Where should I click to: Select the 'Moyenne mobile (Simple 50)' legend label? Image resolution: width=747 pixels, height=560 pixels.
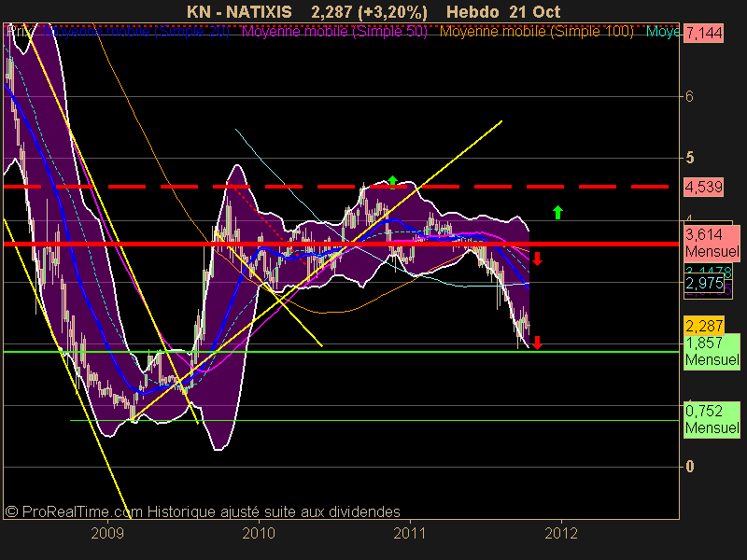coord(335,32)
